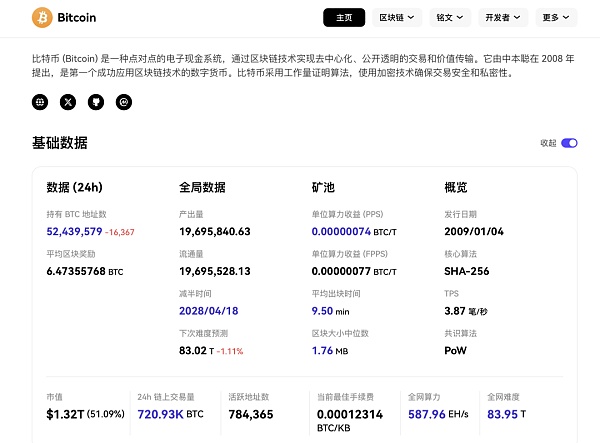Open the GitHub repository icon

coord(96,102)
